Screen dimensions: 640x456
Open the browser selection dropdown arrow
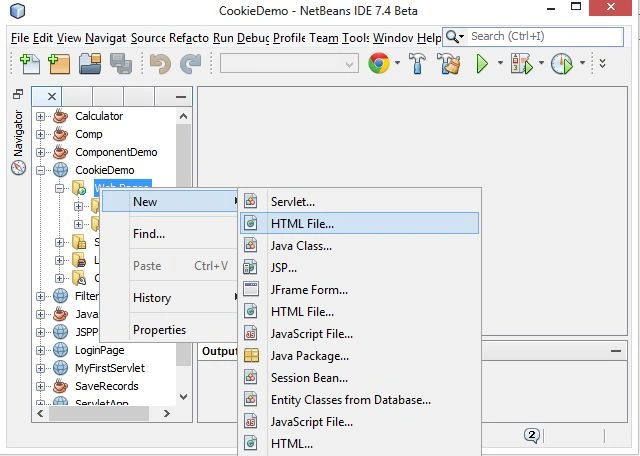tap(397, 63)
